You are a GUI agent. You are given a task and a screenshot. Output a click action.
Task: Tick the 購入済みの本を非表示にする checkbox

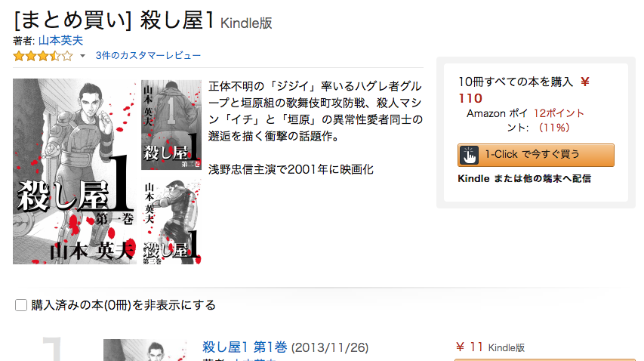pyautogui.click(x=21, y=305)
